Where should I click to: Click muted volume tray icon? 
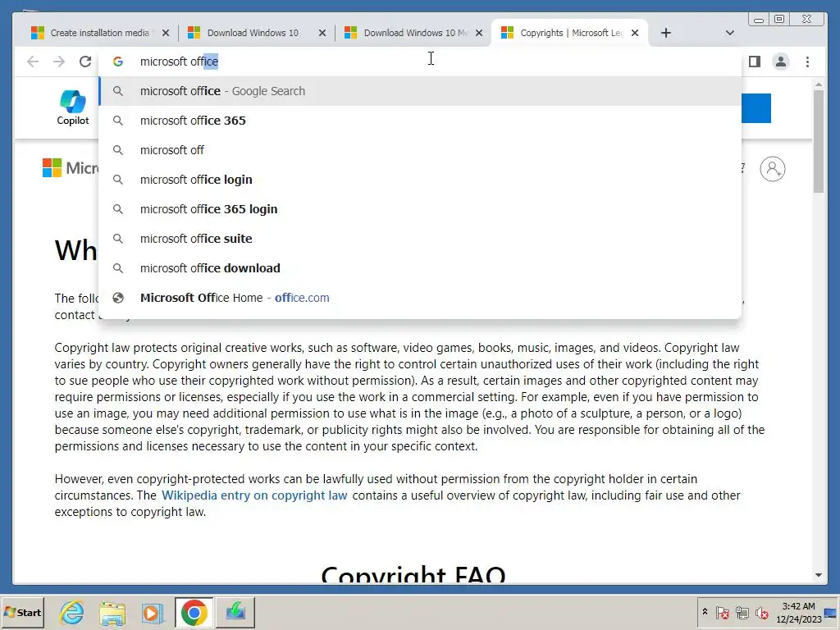pos(761,612)
